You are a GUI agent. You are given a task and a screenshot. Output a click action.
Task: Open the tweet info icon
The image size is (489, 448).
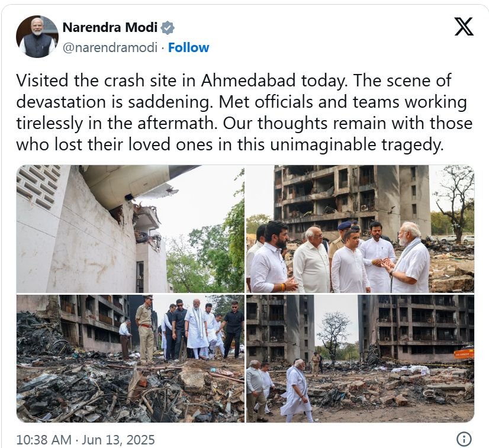pyautogui.click(x=464, y=439)
